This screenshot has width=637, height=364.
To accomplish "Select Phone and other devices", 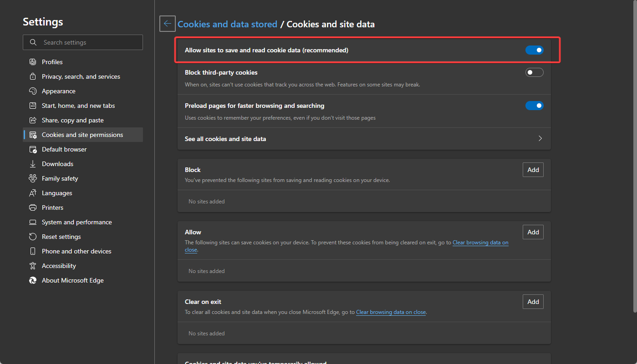I will point(83,251).
